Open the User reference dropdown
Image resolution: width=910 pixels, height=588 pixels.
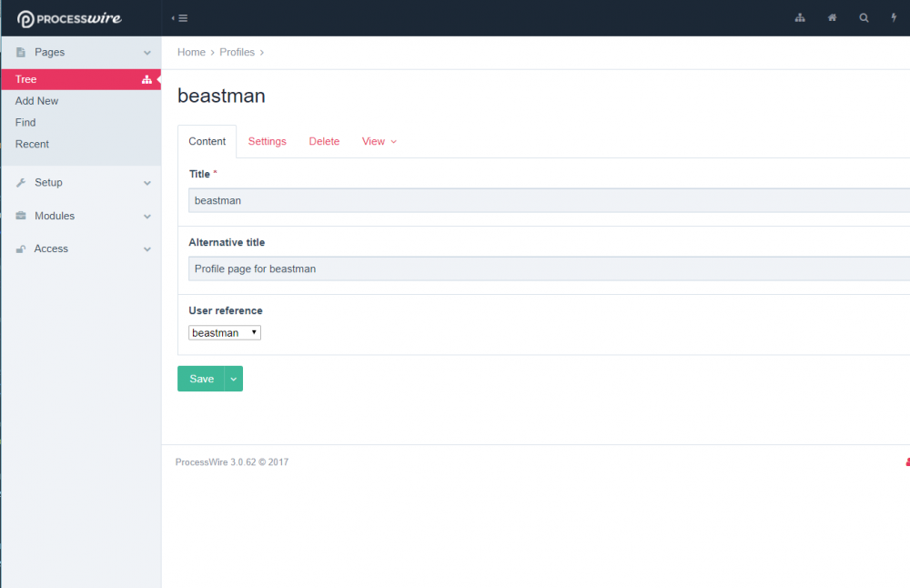pyautogui.click(x=225, y=333)
